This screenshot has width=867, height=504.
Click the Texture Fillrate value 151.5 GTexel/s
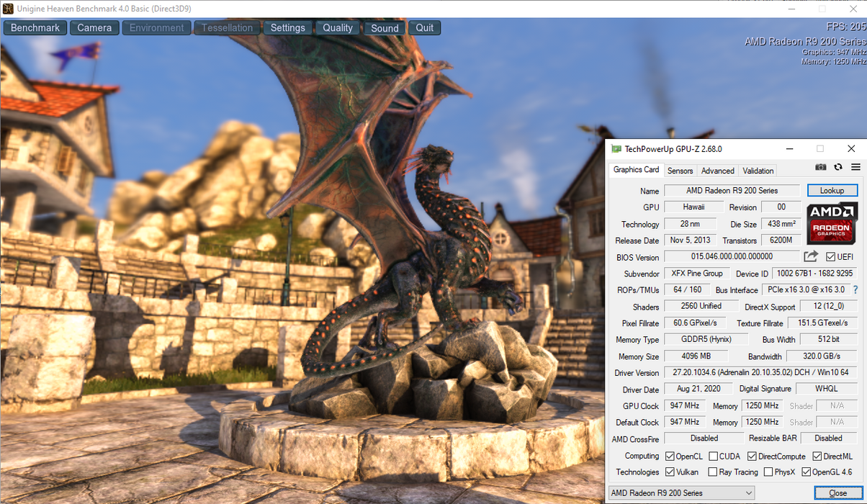(x=823, y=323)
